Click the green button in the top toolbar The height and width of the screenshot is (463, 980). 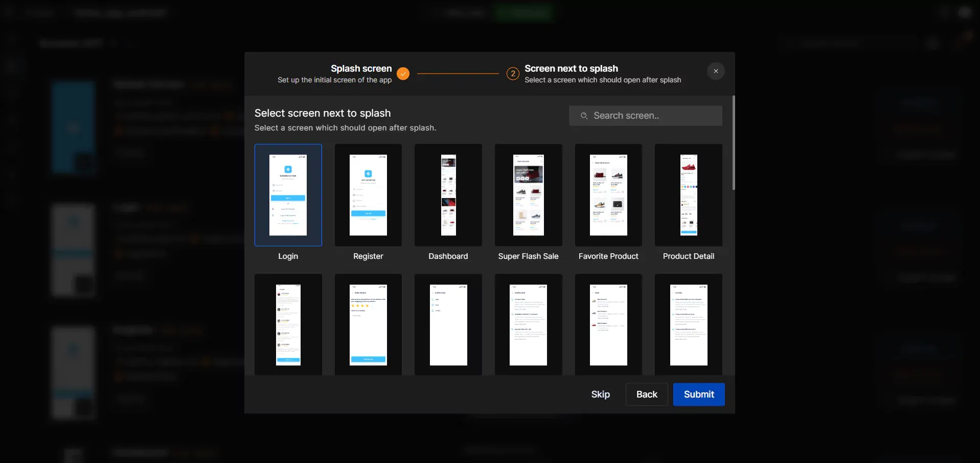523,12
